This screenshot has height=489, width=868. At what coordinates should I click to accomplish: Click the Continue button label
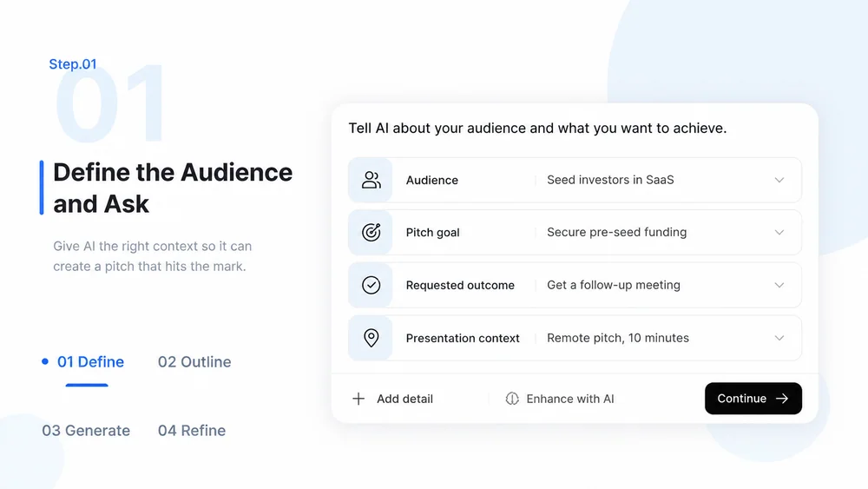pyautogui.click(x=742, y=398)
